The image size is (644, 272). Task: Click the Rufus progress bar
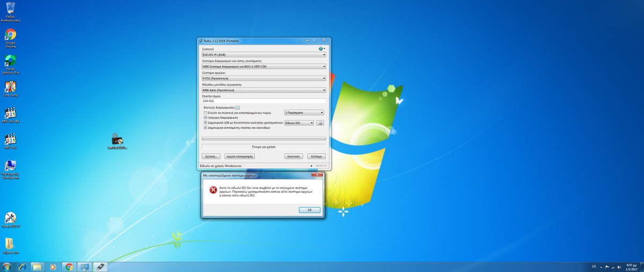pos(264,139)
